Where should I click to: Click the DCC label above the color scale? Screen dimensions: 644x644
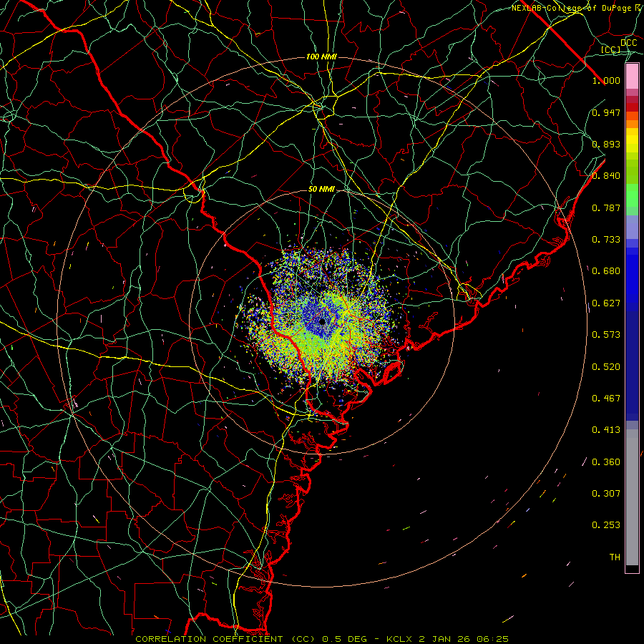coord(628,43)
